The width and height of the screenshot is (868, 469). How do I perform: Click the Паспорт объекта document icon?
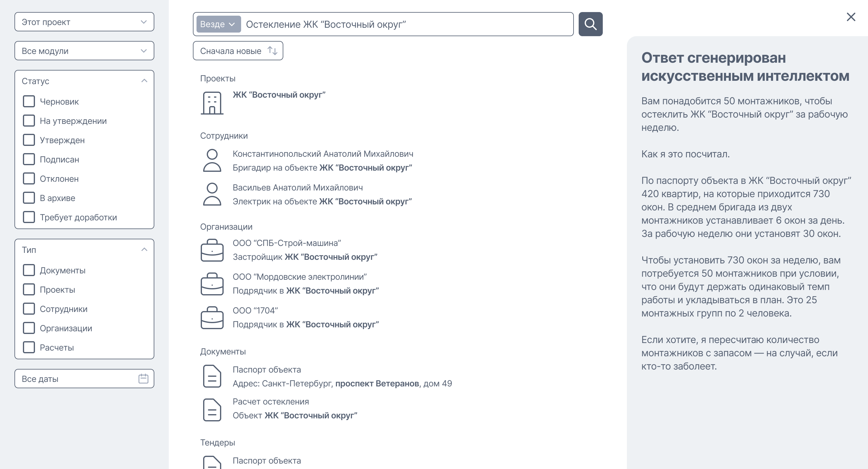coord(212,376)
